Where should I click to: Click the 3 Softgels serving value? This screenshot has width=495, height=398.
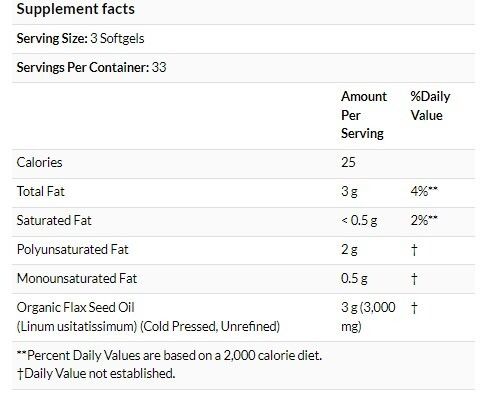pyautogui.click(x=117, y=38)
